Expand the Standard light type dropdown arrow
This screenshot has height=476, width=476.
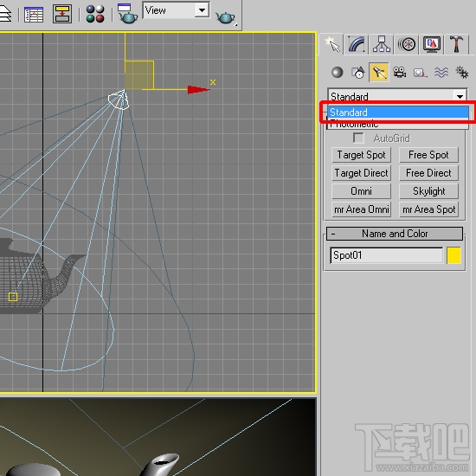460,96
